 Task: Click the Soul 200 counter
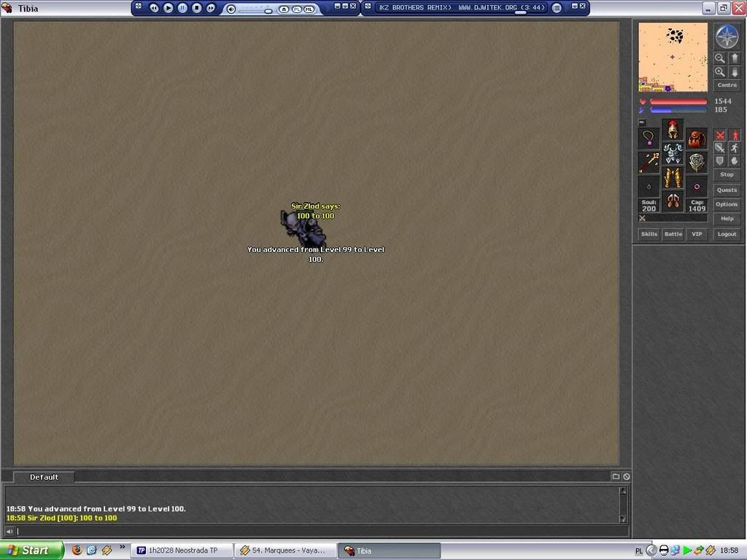point(649,206)
